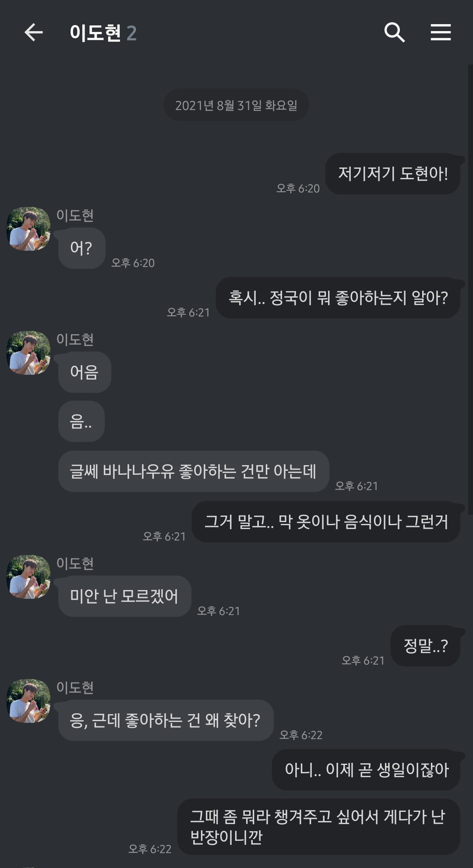
Task: Tap 이도현's avatar beside '미안 난 모르겠어'
Action: (x=28, y=577)
